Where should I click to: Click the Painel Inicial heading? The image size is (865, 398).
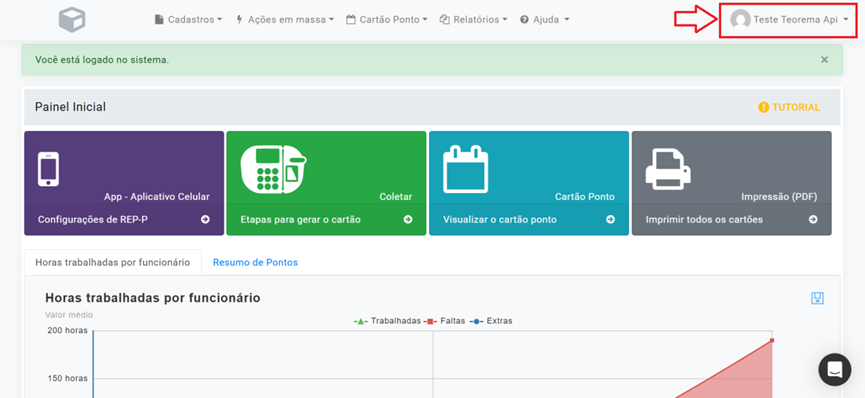tap(70, 107)
